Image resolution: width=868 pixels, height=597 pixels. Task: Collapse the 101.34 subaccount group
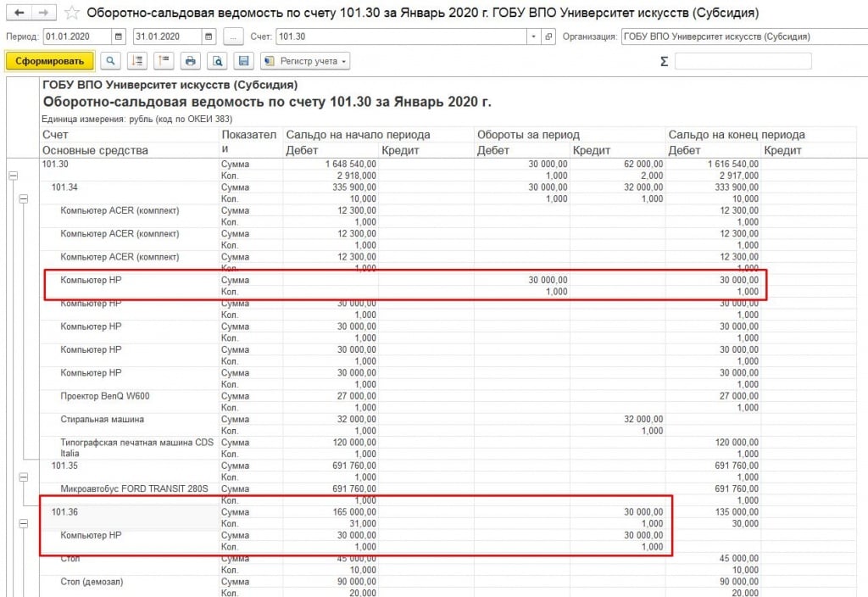[x=23, y=198]
